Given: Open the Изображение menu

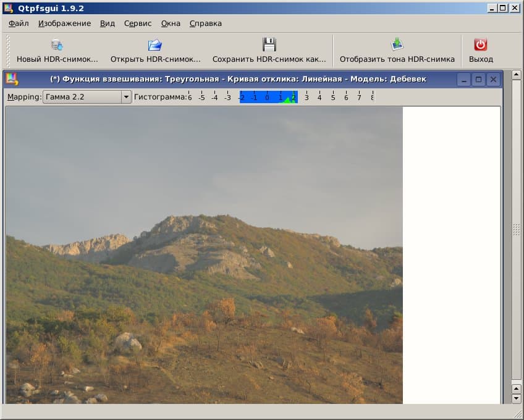Looking at the screenshot, I should pyautogui.click(x=64, y=23).
